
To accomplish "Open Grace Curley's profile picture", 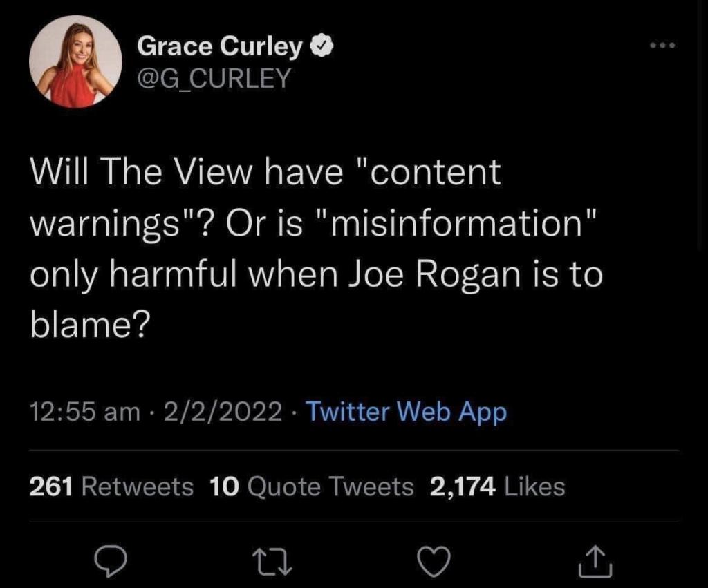I will coord(75,61).
